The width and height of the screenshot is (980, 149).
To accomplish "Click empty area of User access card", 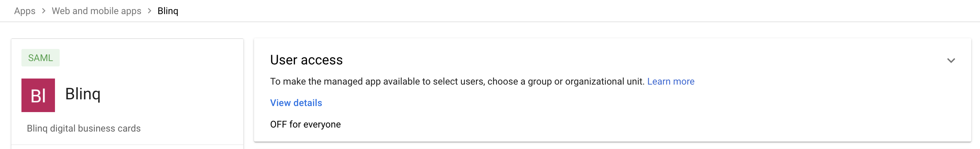I will pyautogui.click(x=647, y=114).
